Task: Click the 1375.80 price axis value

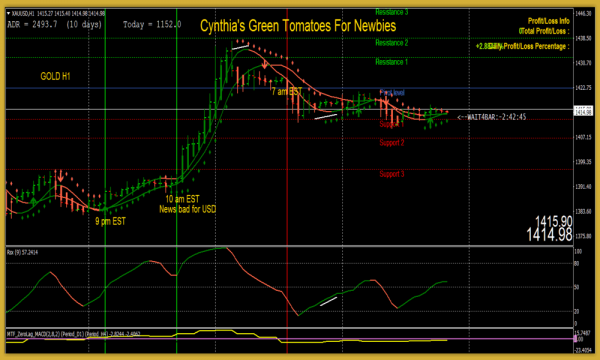Action: pos(584,236)
